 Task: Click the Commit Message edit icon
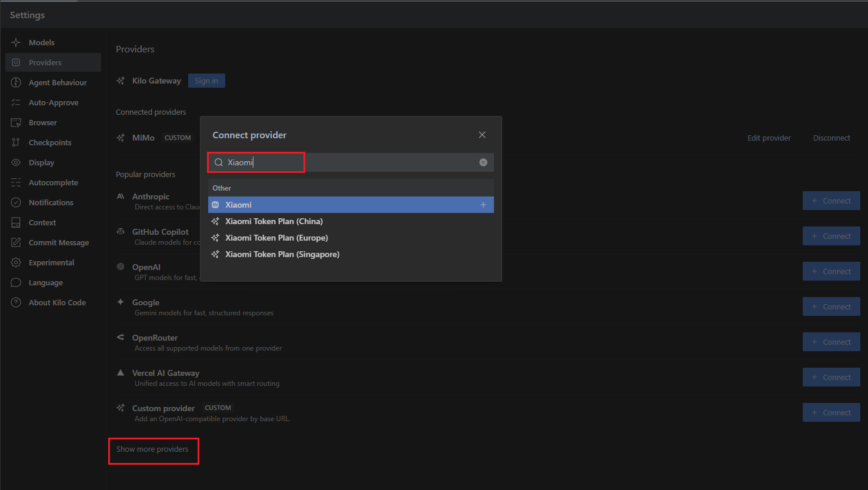click(x=16, y=242)
